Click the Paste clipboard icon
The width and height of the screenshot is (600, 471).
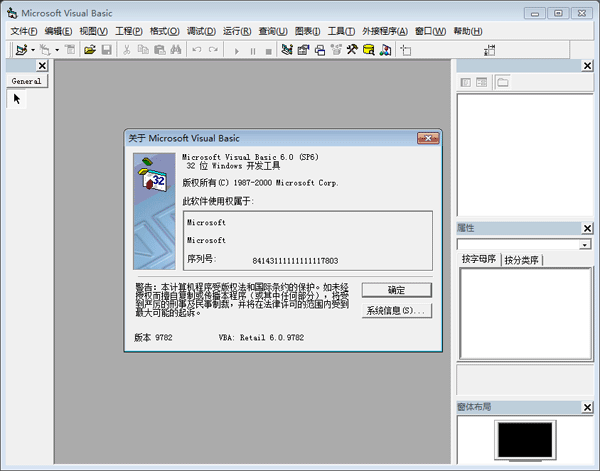point(160,50)
